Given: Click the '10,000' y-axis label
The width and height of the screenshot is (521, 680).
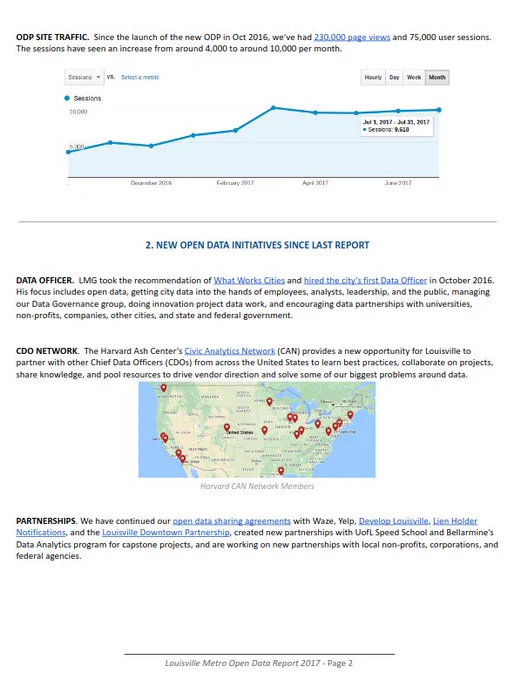Looking at the screenshot, I should 78,112.
